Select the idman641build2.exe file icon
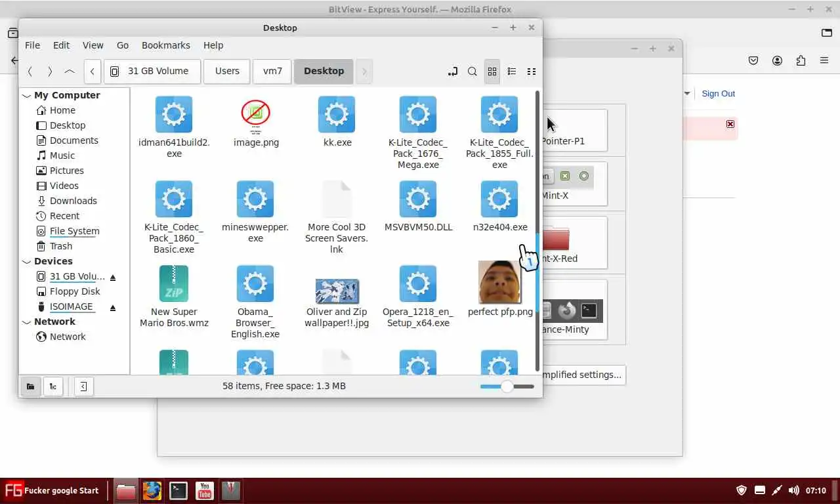 pos(174,115)
